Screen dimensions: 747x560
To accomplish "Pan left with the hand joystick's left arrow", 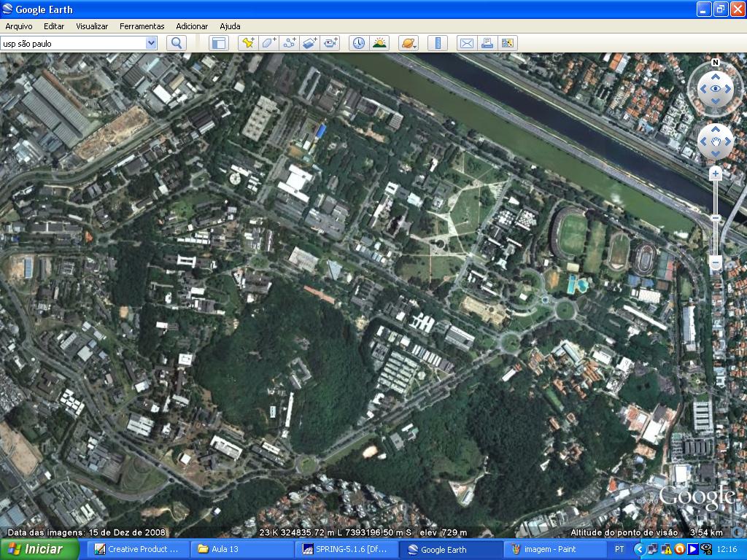I will click(703, 141).
